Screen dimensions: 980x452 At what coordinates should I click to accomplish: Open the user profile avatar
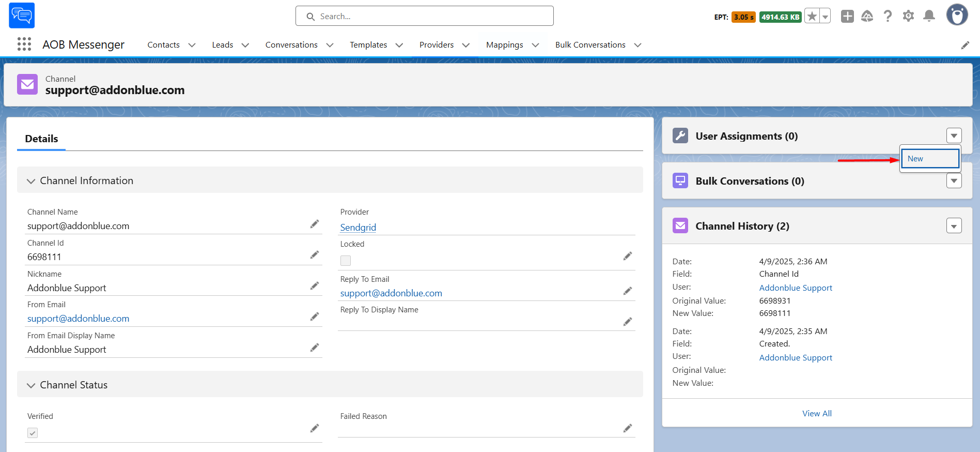click(957, 15)
